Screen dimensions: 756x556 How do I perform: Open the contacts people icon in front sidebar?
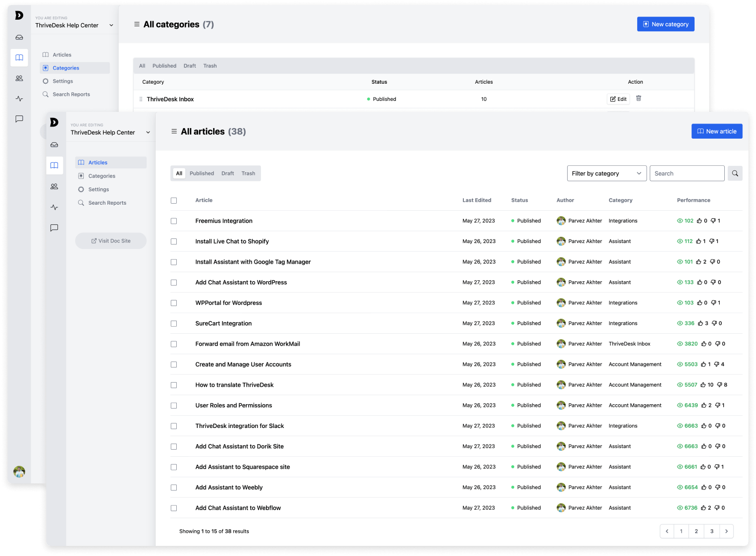click(54, 187)
